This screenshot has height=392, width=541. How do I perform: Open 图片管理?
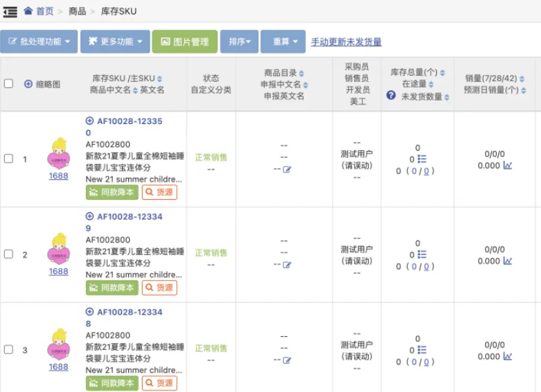[185, 42]
